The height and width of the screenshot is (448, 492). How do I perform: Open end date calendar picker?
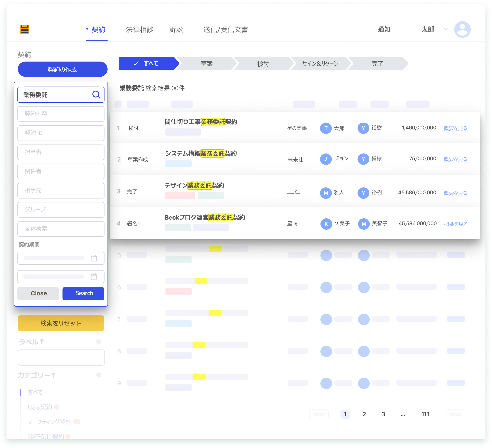tap(94, 276)
